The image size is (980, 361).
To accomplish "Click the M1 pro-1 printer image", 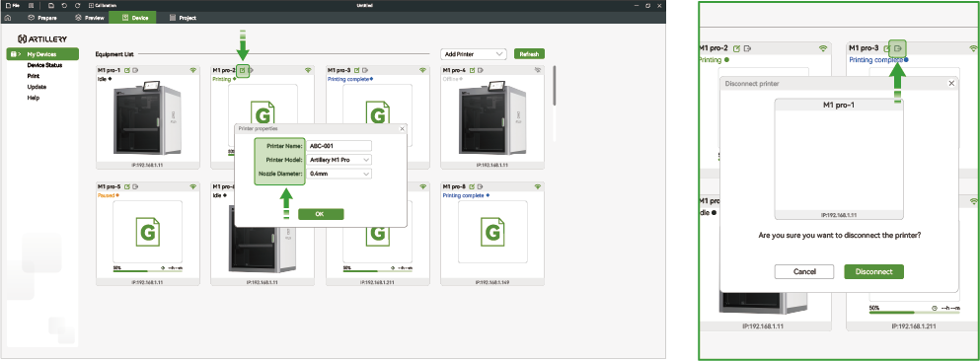I will click(147, 118).
